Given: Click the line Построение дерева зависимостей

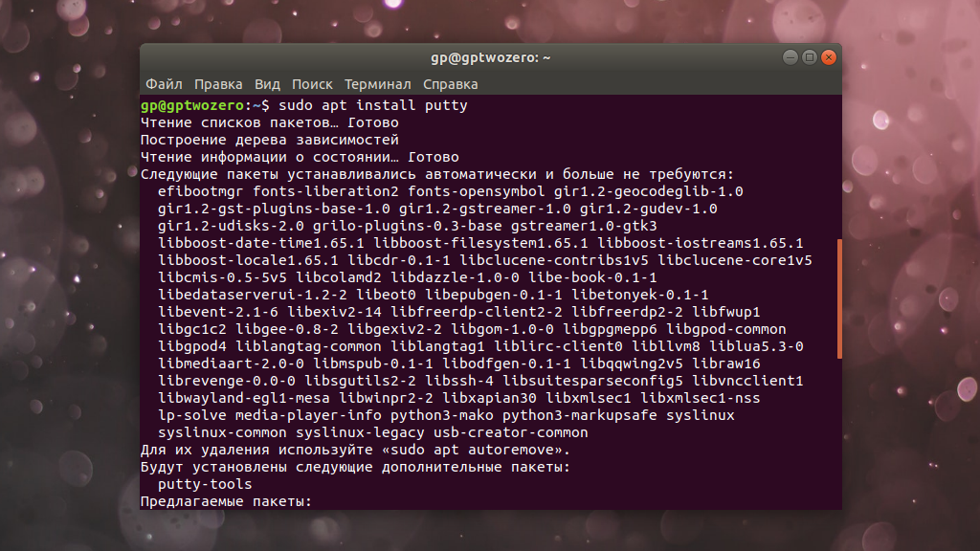Looking at the screenshot, I should point(269,140).
